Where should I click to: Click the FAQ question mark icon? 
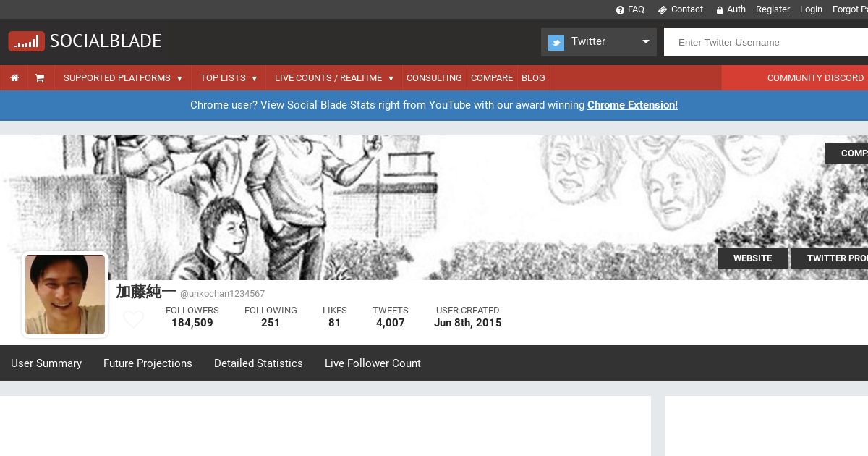620,10
